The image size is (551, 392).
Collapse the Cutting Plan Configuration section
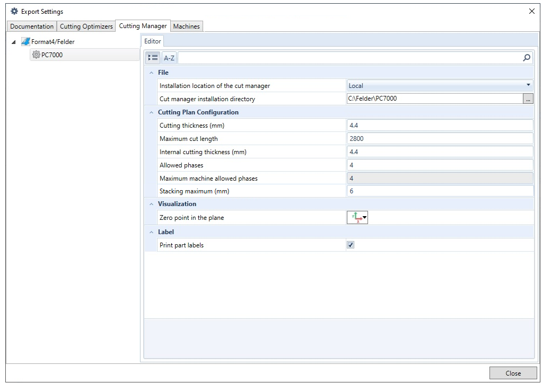pyautogui.click(x=152, y=112)
